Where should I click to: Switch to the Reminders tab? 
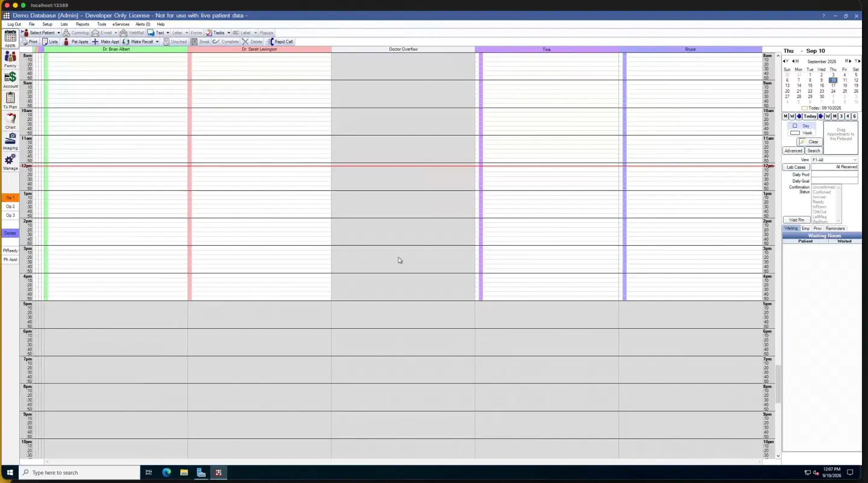[x=835, y=228]
